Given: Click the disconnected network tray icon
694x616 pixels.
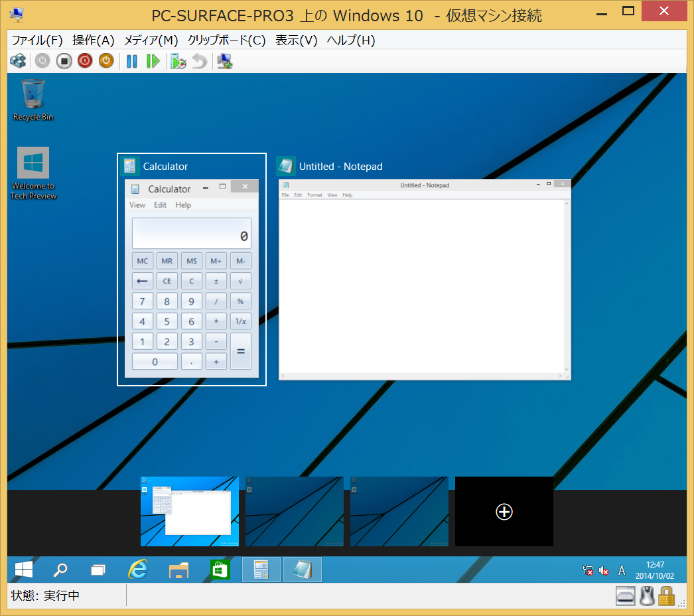Looking at the screenshot, I should pos(587,570).
